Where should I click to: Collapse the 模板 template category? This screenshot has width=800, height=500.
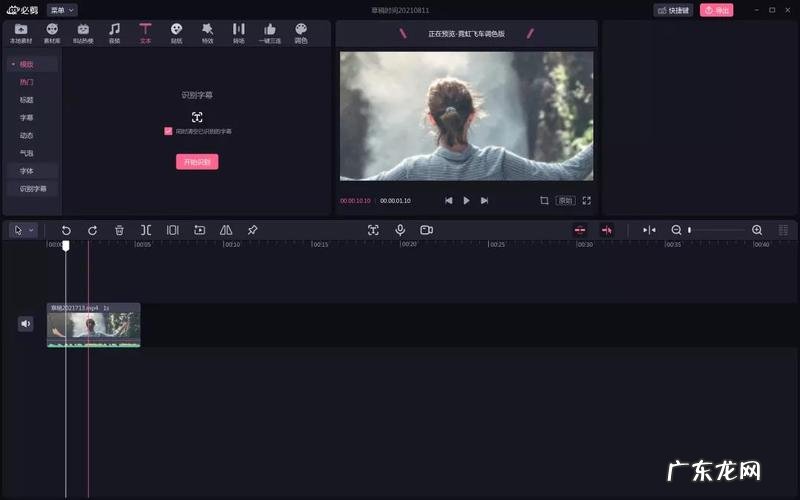[13, 64]
